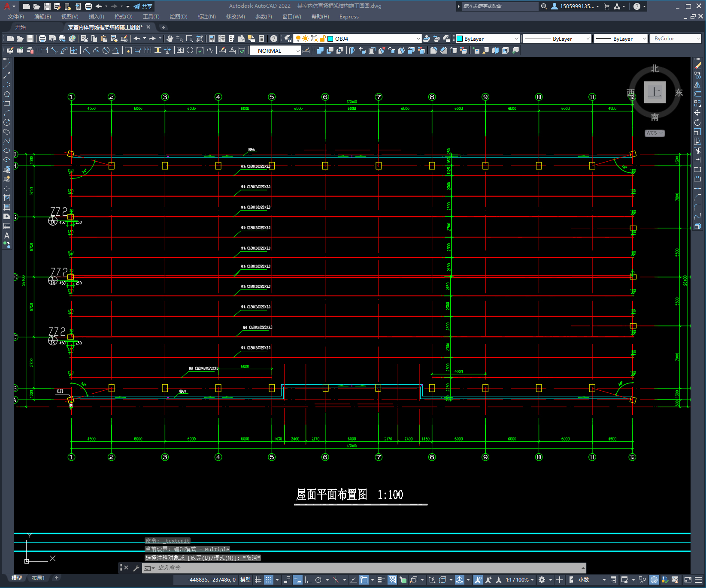Toggle layer on/off lightbulb for OBJ4

pyautogui.click(x=298, y=39)
